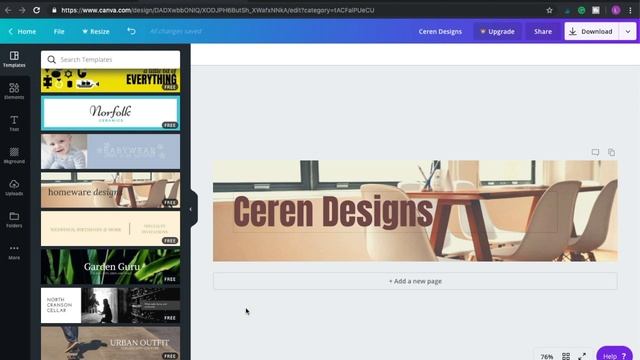
Task: Select the homeware design template
Action: 111,190
